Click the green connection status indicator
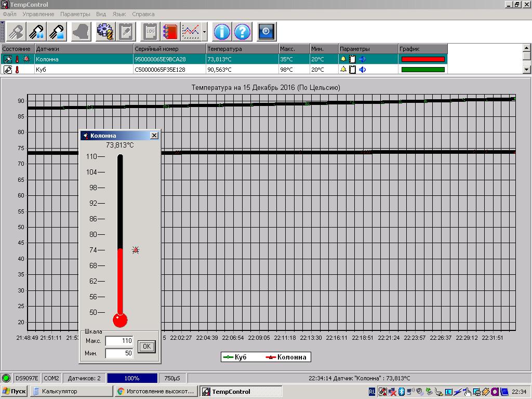532x399 pixels. 6,378
